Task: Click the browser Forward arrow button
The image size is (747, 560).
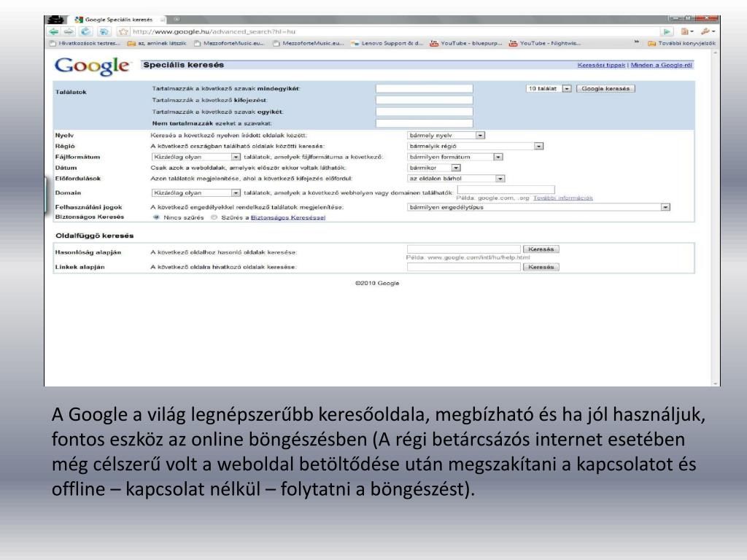Action: [69, 31]
